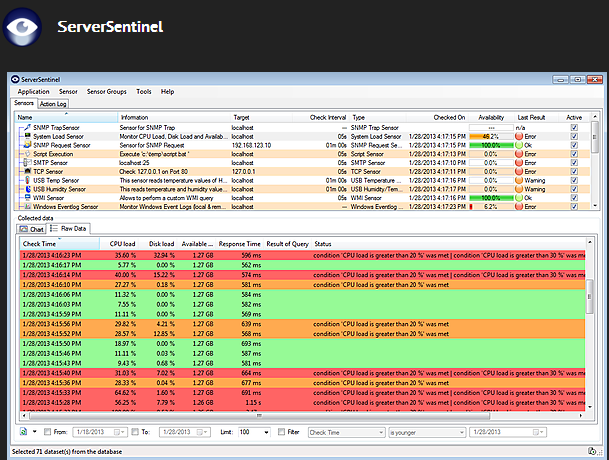The image size is (609, 460).
Task: Toggle Active checkbox for Script Execution
Action: (574, 154)
